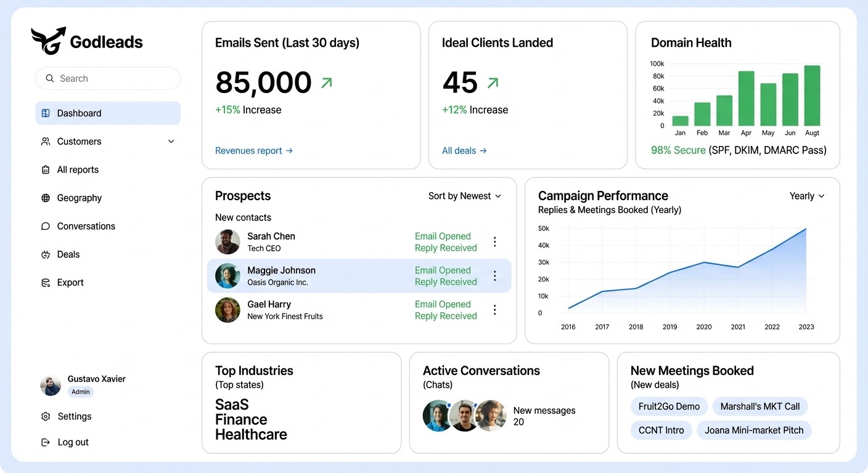Expand the Customers sidebar chevron
The width and height of the screenshot is (868, 473).
pyautogui.click(x=171, y=141)
